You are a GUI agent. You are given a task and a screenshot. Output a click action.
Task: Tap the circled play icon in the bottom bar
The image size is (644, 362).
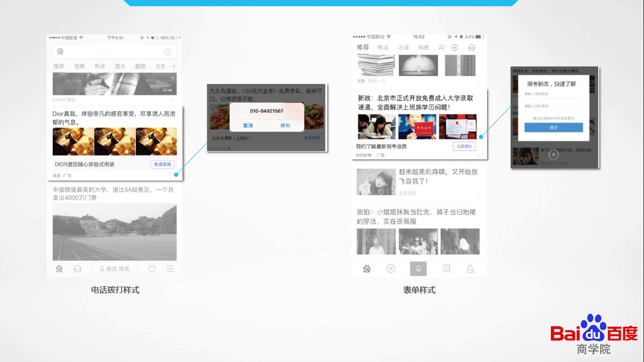[391, 269]
